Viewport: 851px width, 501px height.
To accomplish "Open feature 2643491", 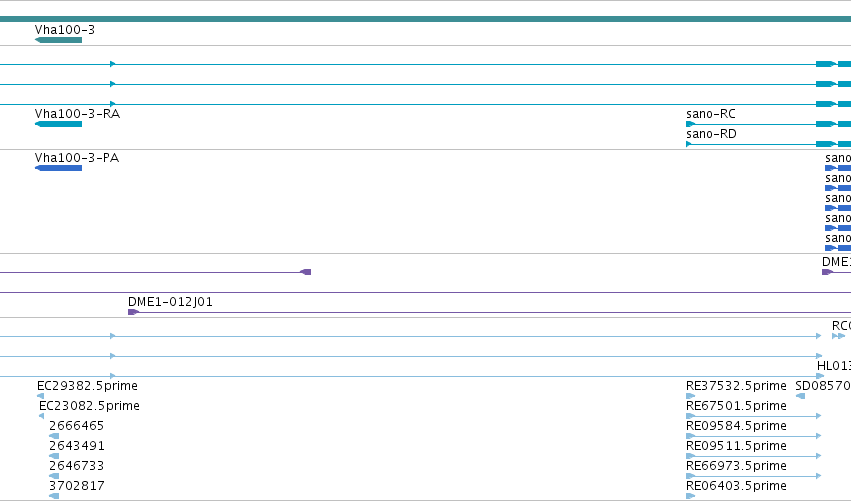I will pyautogui.click(x=77, y=446).
